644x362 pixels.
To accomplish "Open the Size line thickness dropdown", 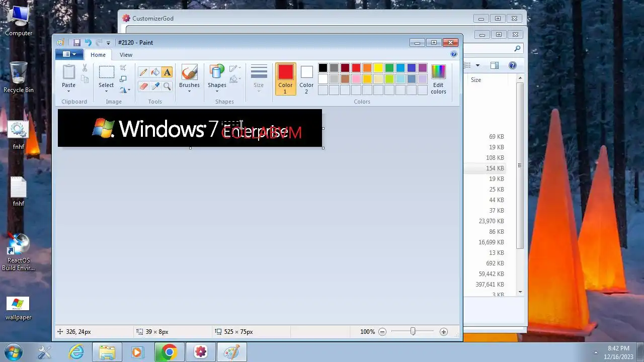I will click(x=259, y=78).
